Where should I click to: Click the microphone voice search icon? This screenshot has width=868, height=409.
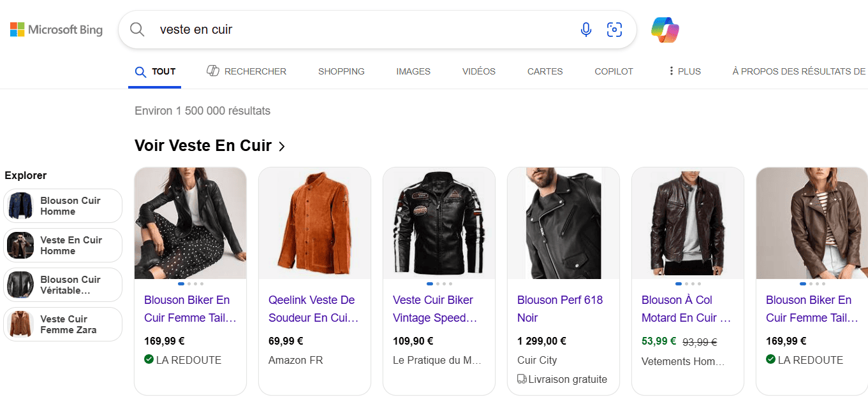(x=586, y=29)
